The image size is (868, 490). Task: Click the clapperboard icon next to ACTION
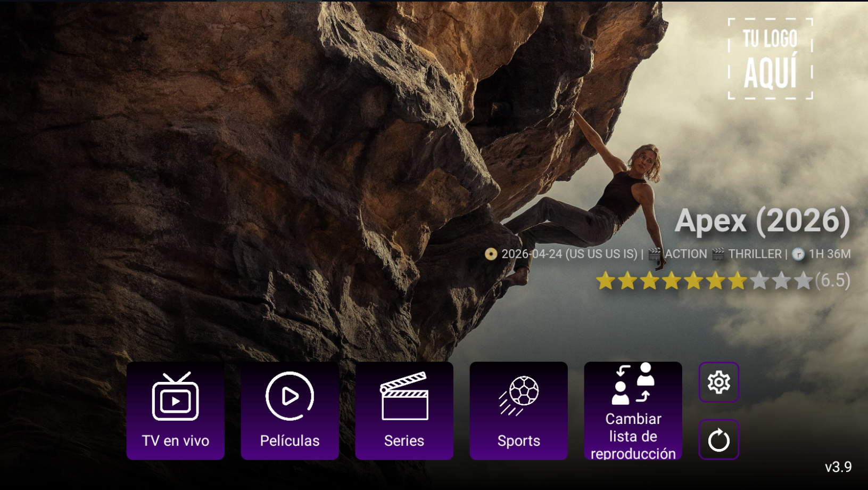click(x=656, y=254)
